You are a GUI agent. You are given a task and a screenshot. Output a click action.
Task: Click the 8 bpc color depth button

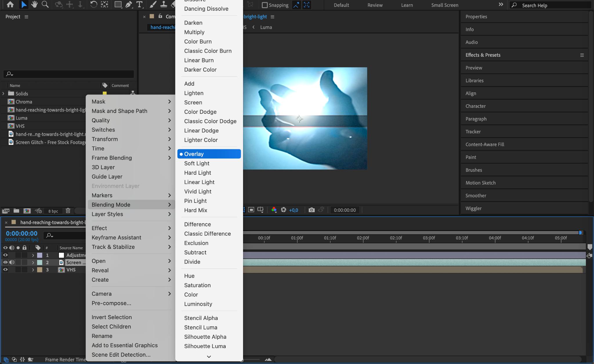(x=53, y=211)
